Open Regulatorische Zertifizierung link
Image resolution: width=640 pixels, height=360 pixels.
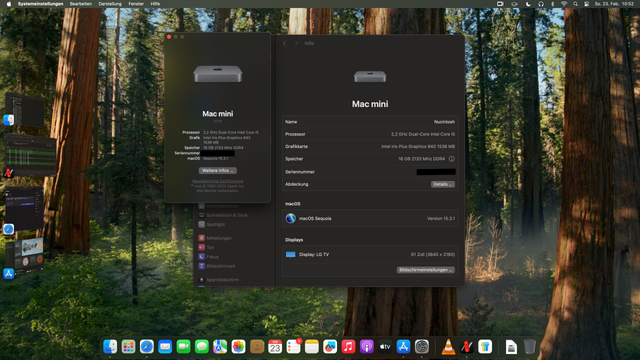[218, 181]
